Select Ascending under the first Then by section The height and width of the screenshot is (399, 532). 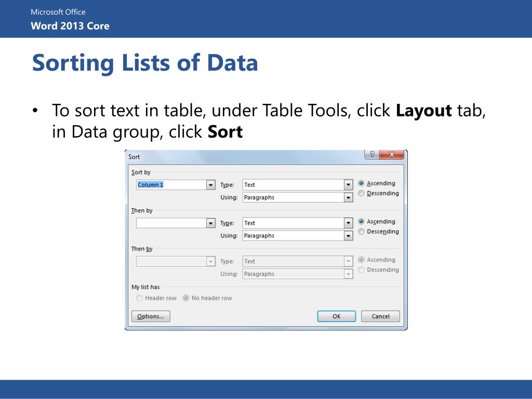pyautogui.click(x=361, y=221)
